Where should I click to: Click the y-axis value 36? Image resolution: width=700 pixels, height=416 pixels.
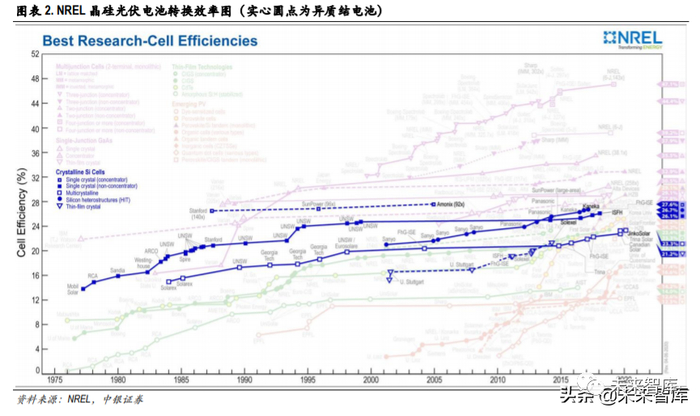[x=35, y=153]
